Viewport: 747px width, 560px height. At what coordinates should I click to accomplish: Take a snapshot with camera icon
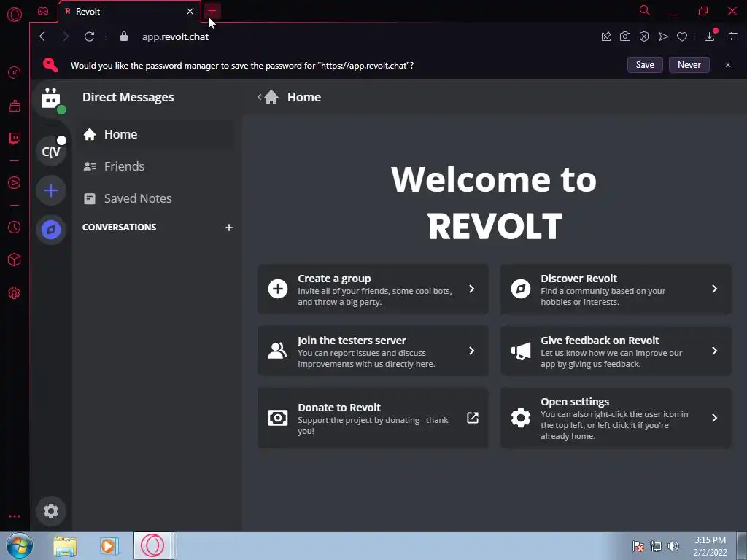pos(625,36)
